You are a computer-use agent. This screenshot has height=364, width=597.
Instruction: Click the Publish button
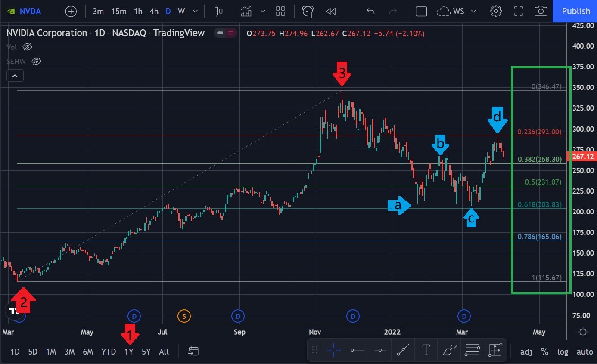576,11
